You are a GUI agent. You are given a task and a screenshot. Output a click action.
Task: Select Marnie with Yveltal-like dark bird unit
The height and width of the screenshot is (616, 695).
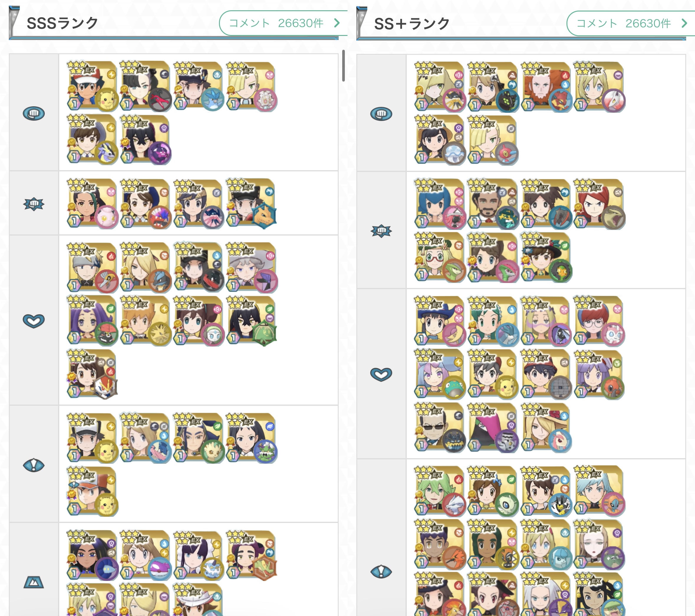pyautogui.click(x=146, y=86)
